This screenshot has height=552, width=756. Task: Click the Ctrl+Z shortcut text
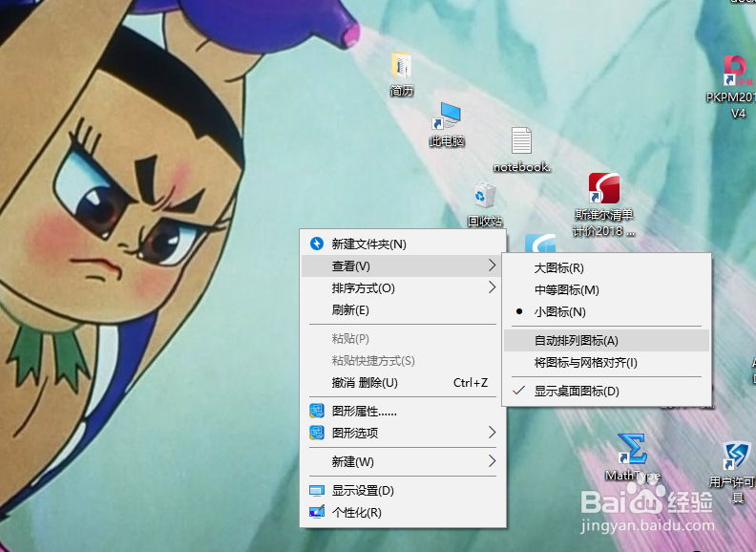471,383
